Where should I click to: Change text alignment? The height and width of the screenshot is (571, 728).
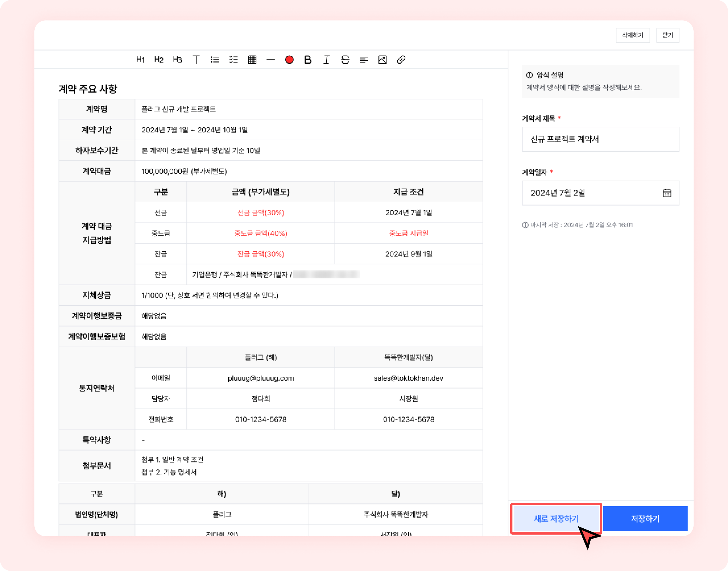pos(364,60)
